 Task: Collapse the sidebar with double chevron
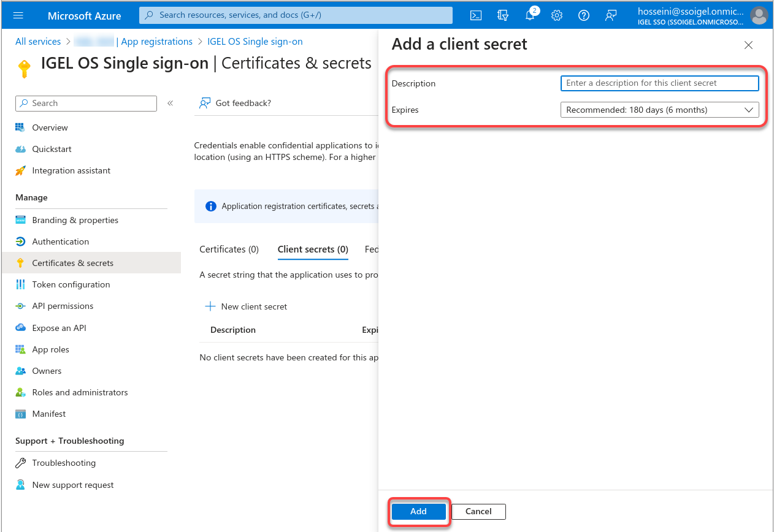pyautogui.click(x=171, y=103)
